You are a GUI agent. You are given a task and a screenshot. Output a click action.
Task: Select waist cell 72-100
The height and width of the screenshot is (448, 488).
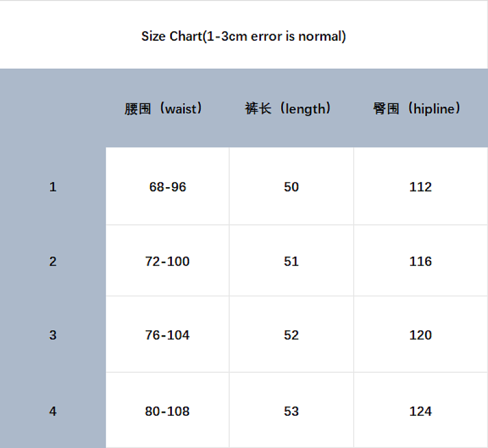click(167, 260)
